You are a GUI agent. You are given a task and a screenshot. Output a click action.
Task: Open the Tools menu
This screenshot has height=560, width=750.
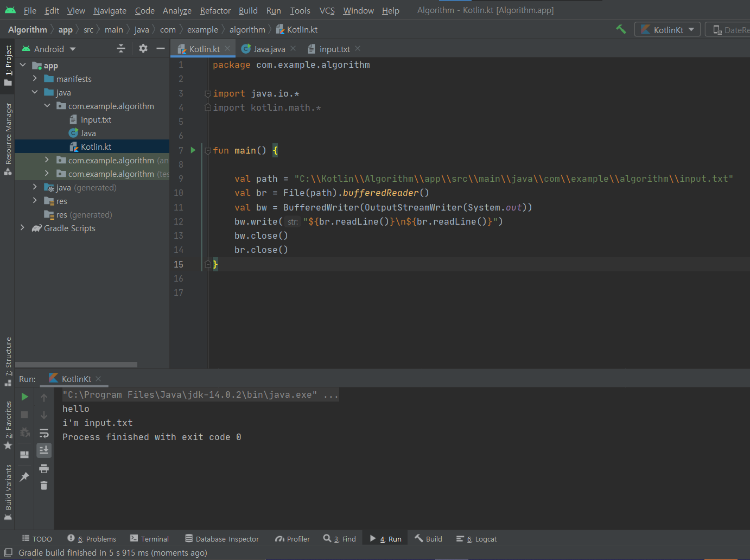300,10
